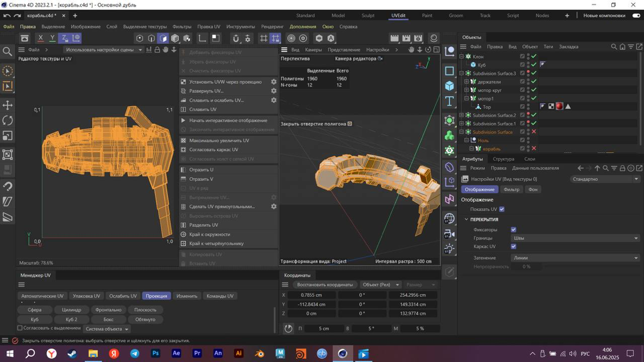644x362 pixels.
Task: Click the М 5 % snap field
Action: [x=420, y=328]
